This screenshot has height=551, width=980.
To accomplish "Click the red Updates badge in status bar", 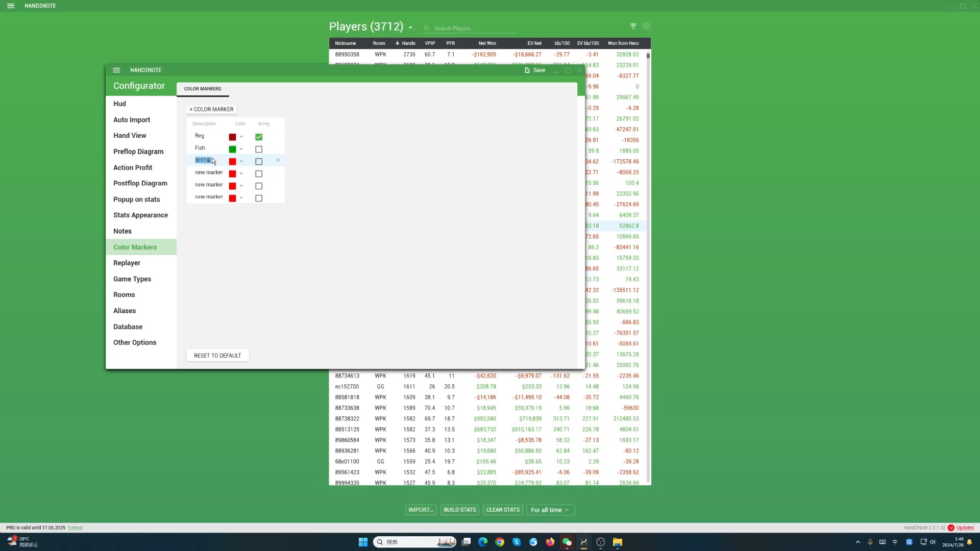I will (951, 528).
